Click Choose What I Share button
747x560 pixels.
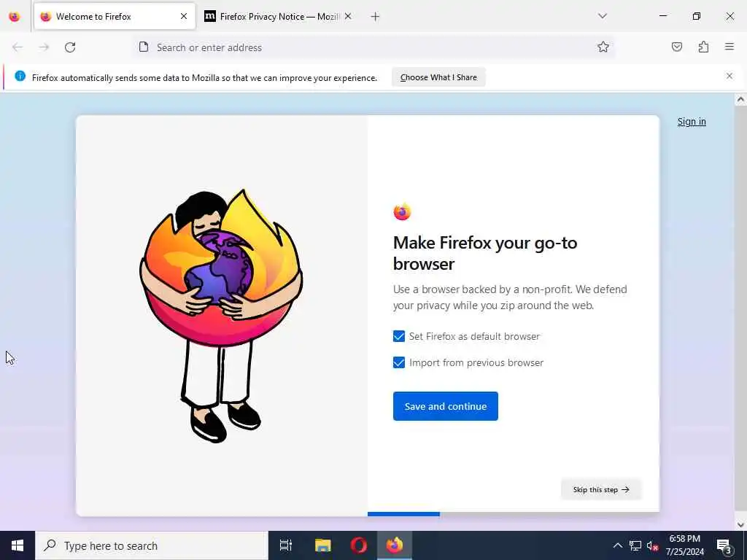[438, 77]
